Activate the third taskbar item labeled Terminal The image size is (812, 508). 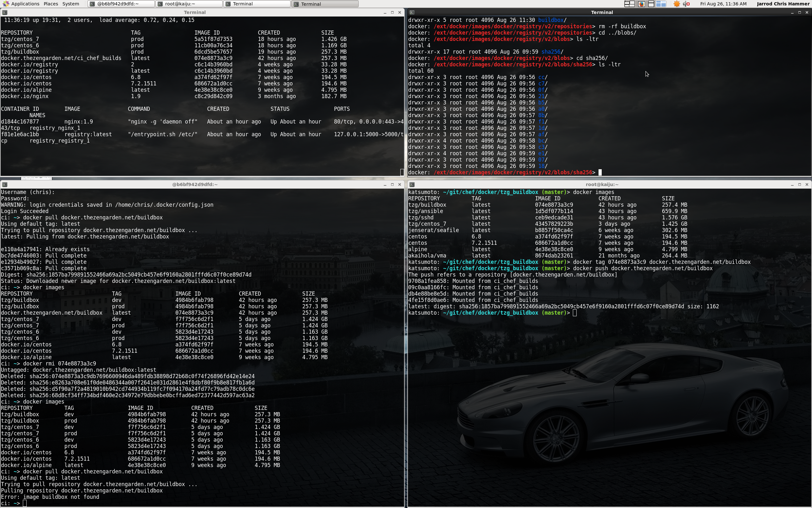pyautogui.click(x=257, y=4)
